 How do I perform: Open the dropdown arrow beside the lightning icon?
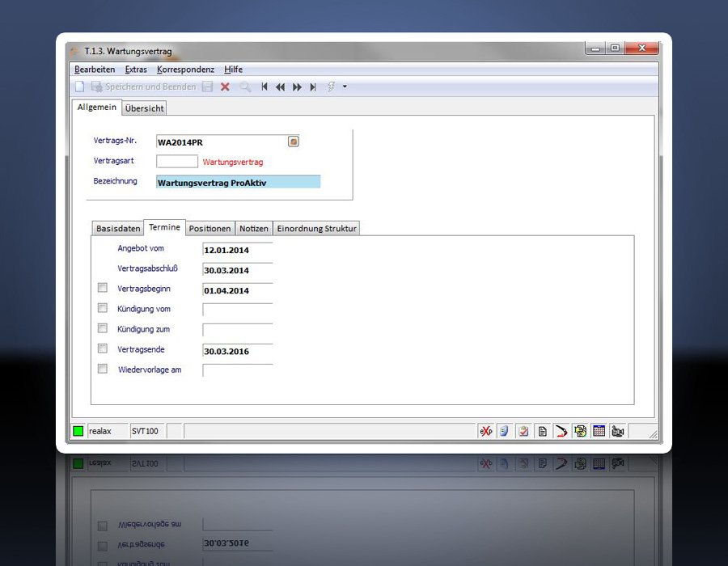(x=345, y=87)
